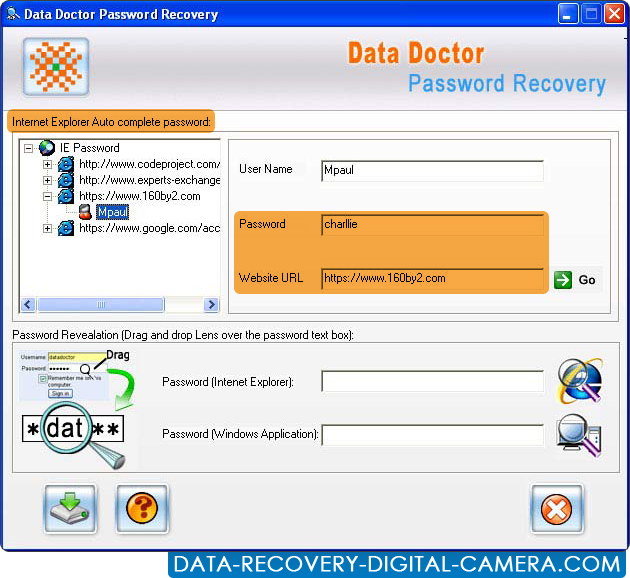
Task: Collapse the IE Password root node
Action: tap(28, 148)
